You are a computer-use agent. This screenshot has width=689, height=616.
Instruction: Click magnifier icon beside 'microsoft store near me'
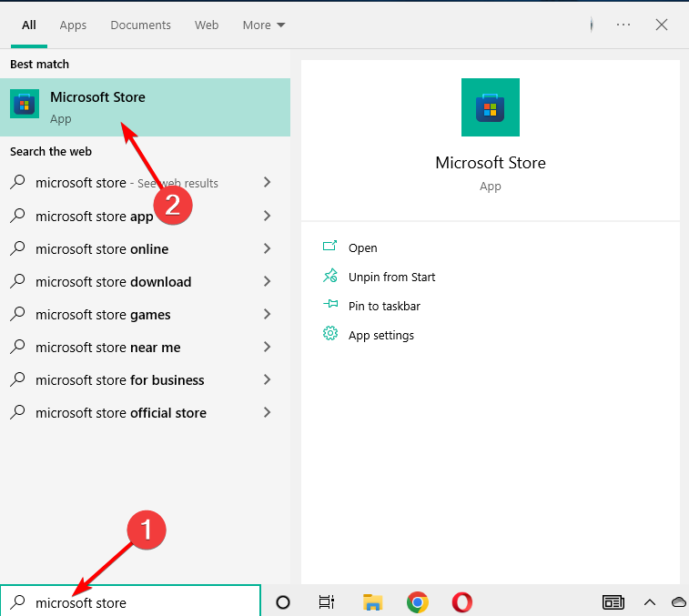click(x=17, y=347)
